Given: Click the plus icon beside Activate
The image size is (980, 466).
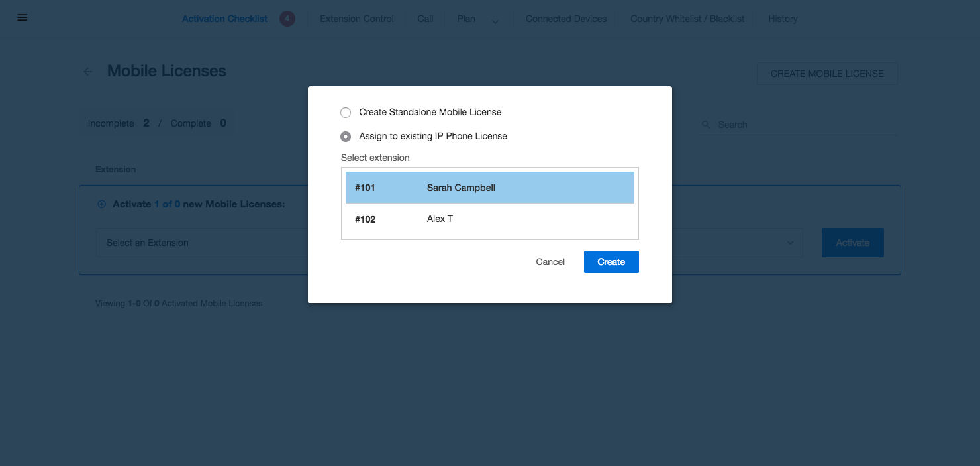Looking at the screenshot, I should coord(102,204).
